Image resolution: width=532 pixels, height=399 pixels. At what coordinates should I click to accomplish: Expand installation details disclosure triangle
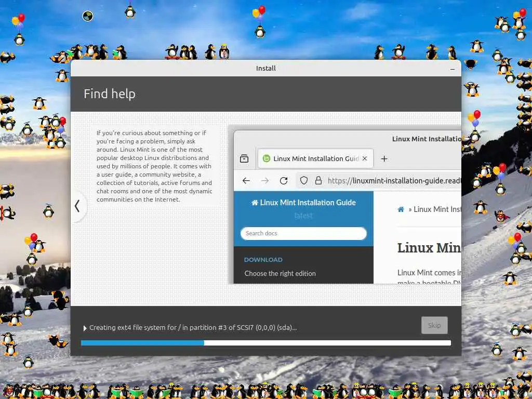click(x=85, y=328)
